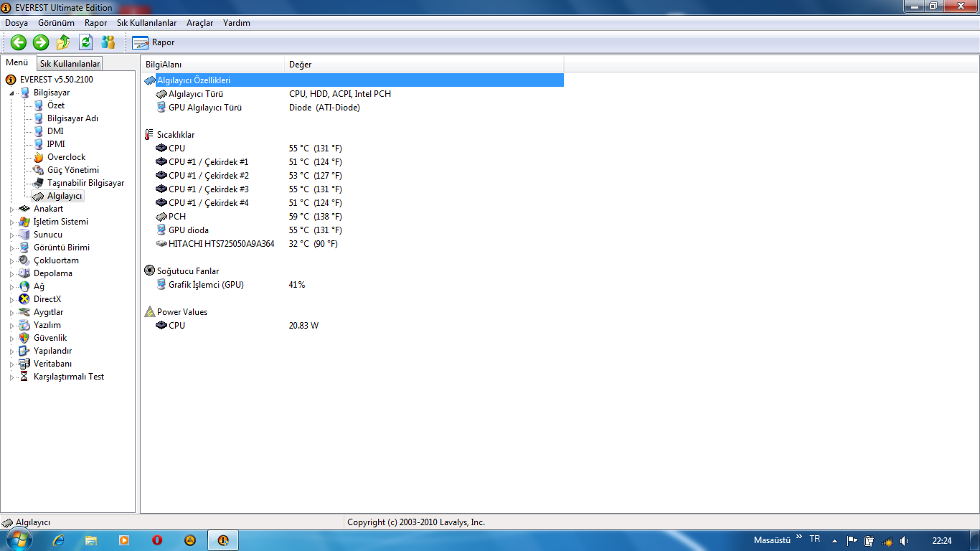Screen dimensions: 980x551
Task: Expand the İşletim Sistemi node
Action: coord(11,222)
